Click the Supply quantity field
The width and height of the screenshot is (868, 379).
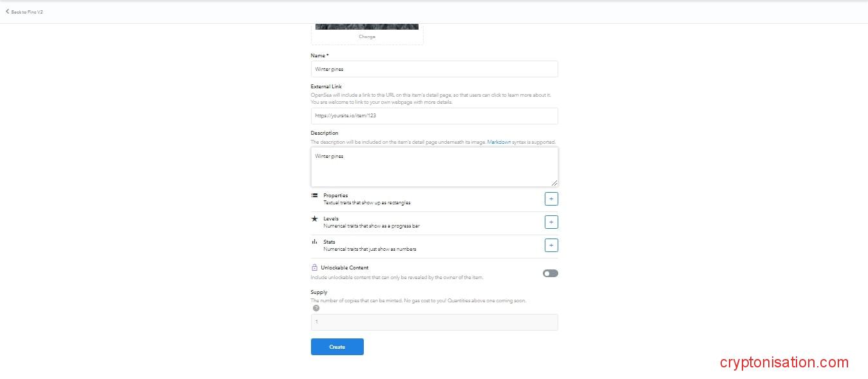tap(434, 322)
